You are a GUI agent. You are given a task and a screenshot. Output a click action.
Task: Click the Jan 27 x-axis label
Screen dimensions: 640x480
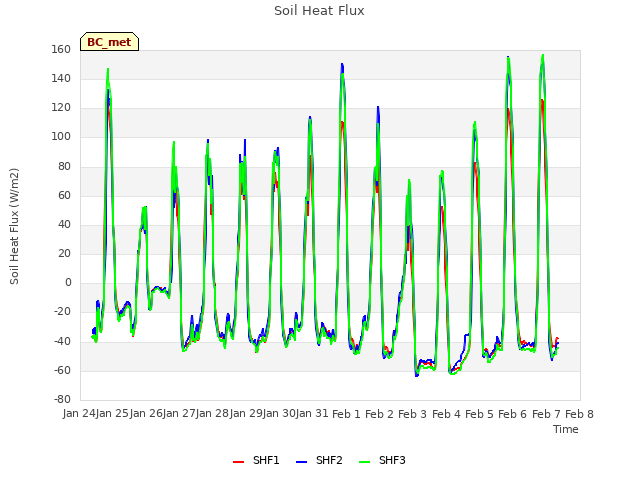pos(179,414)
